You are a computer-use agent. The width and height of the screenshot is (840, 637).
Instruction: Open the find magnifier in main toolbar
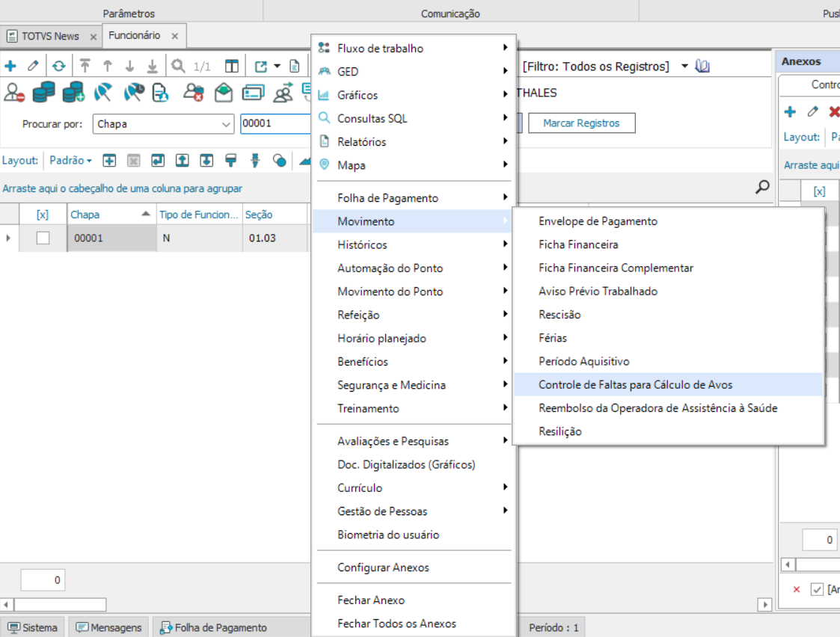pyautogui.click(x=178, y=66)
